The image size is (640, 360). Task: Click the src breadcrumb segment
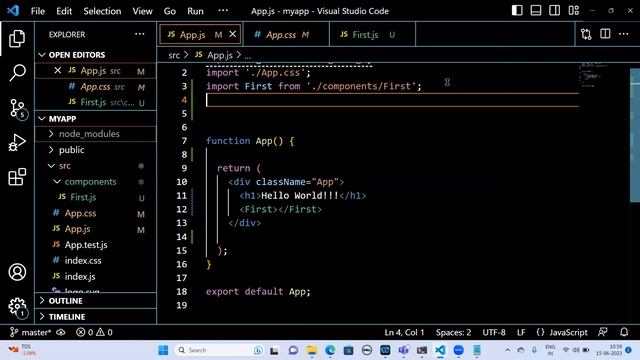(174, 55)
